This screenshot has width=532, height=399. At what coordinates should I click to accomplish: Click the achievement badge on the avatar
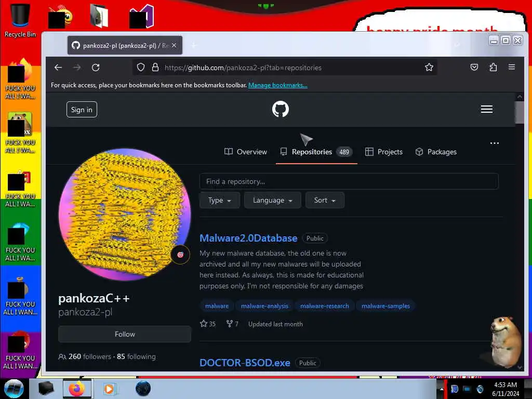pyautogui.click(x=180, y=255)
